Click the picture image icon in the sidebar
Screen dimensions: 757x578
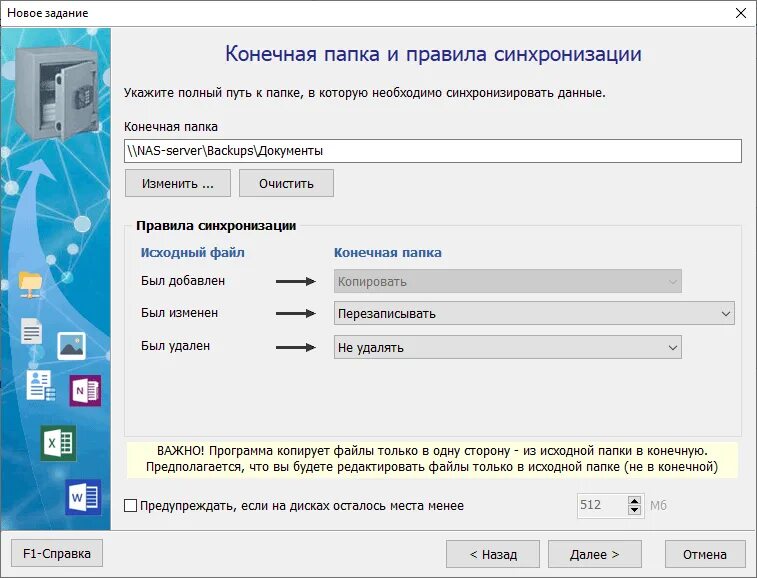click(71, 346)
